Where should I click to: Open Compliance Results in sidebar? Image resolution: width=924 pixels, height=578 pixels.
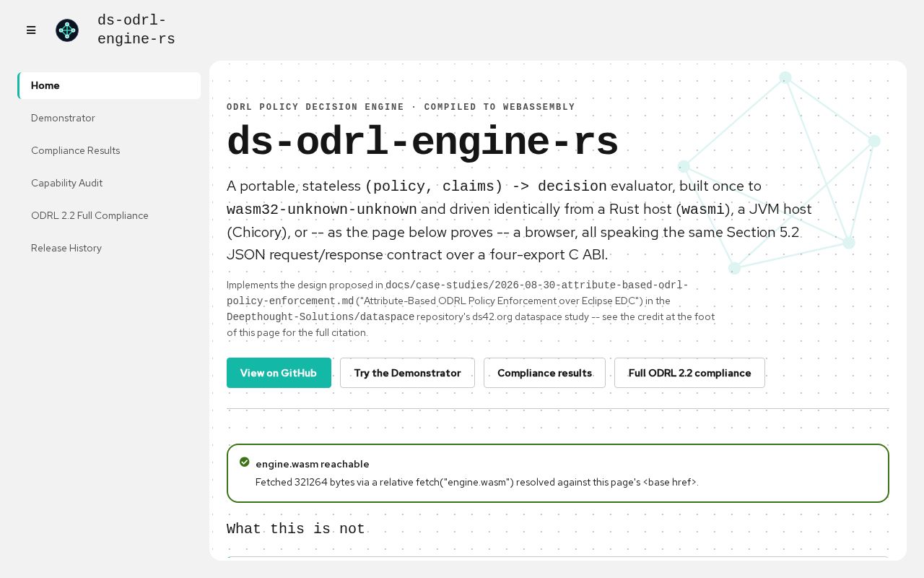tap(109, 150)
